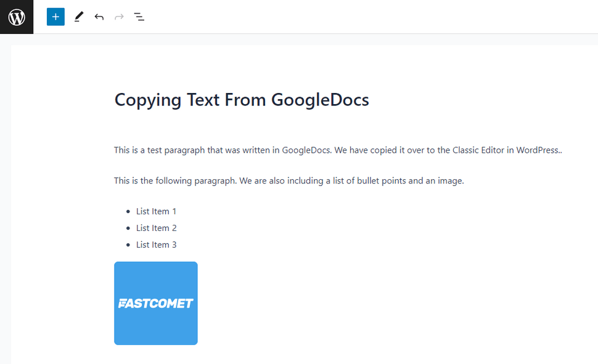Select the List Item 3 bullet
This screenshot has height=364, width=598.
tap(157, 245)
